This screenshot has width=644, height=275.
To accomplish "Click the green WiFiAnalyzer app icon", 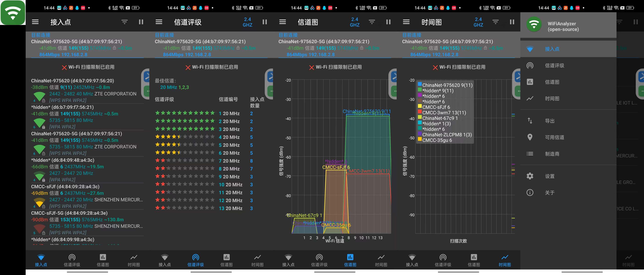I will 13,13.
